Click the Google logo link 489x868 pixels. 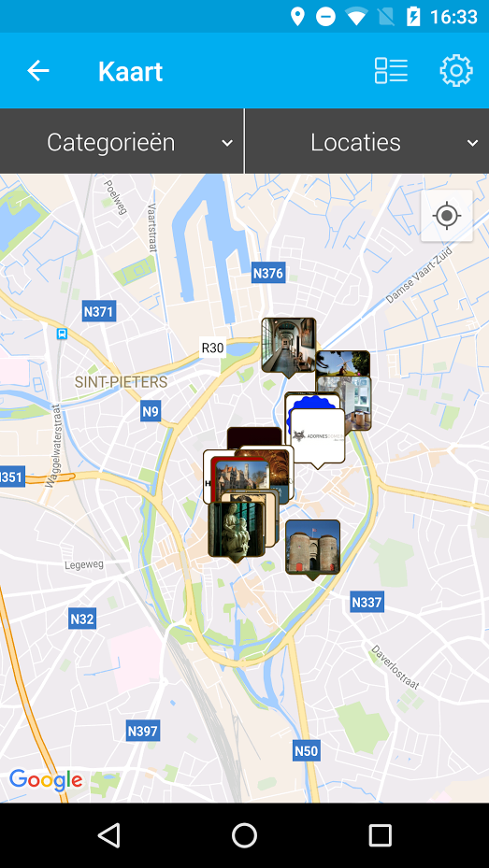tap(46, 780)
